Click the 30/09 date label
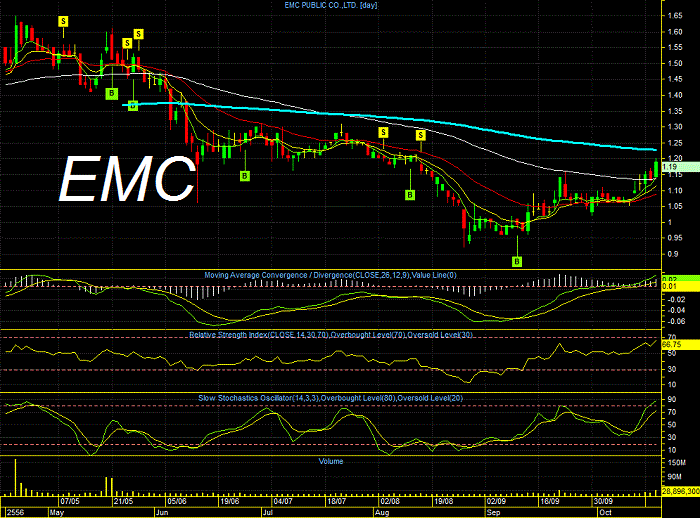The image size is (700, 518). pos(603,501)
